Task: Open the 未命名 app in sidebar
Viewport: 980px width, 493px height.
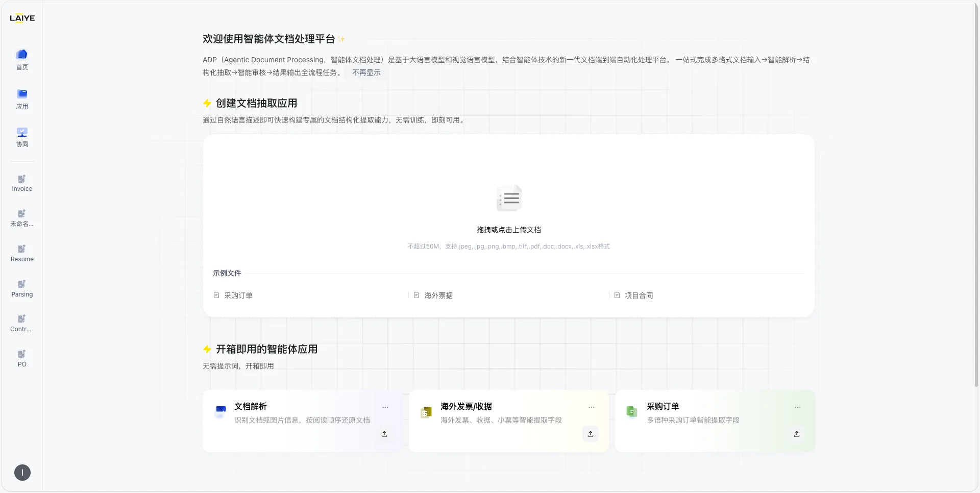Action: click(x=22, y=218)
